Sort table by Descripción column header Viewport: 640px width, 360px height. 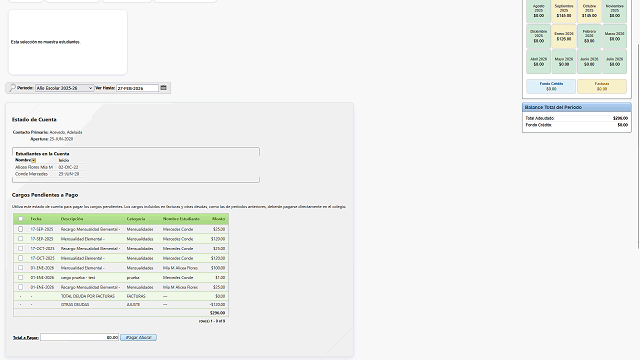[x=72, y=219]
